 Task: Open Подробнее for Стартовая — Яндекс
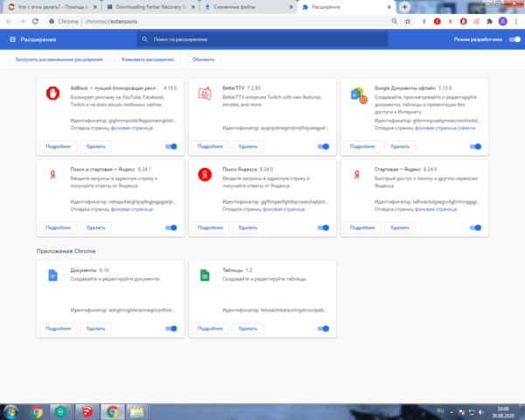click(362, 227)
